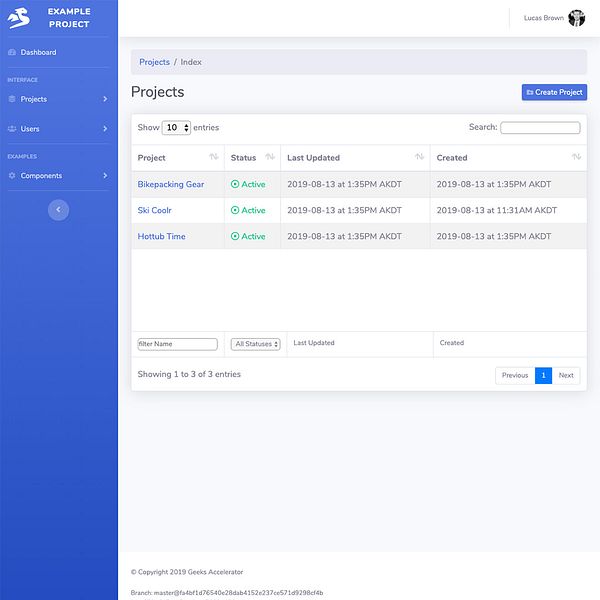The width and height of the screenshot is (600, 600).
Task: Go to the Previous page
Action: pos(515,375)
